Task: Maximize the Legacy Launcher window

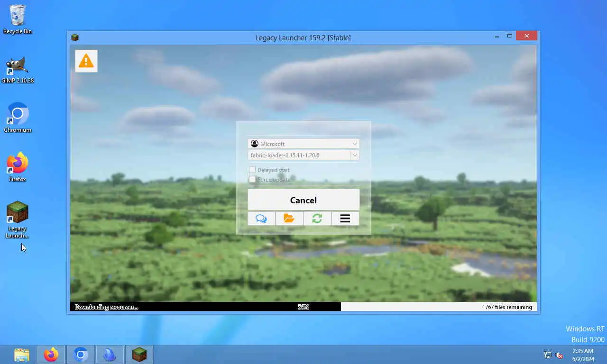Action: [x=510, y=36]
